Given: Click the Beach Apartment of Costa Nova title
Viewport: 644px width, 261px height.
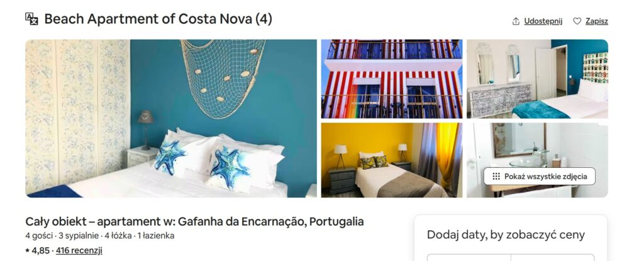Looking at the screenshot, I should [x=158, y=19].
